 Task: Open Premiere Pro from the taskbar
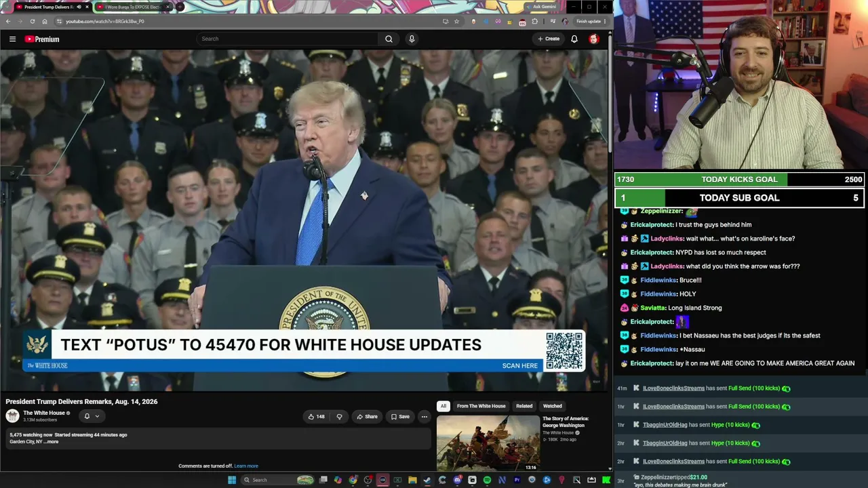(517, 480)
